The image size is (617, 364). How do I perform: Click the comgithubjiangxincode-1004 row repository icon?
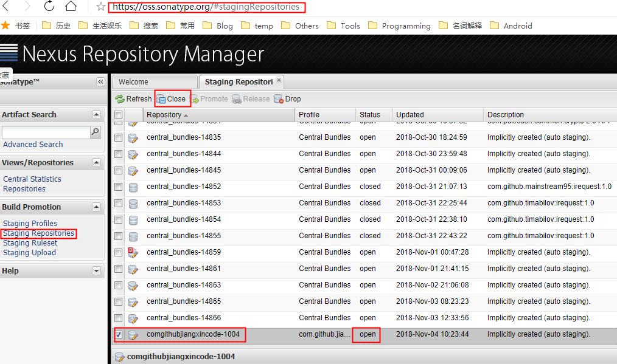coord(133,335)
